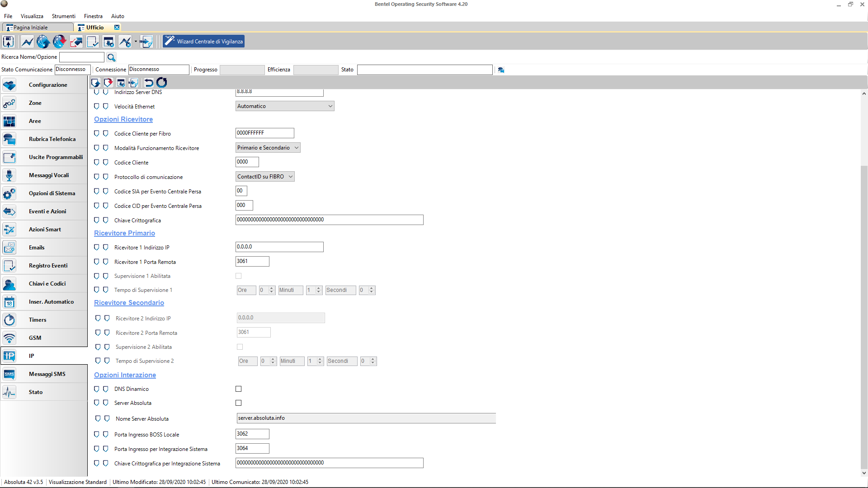Click the Opzioni Interazione link
This screenshot has width=868, height=488.
pyautogui.click(x=125, y=375)
